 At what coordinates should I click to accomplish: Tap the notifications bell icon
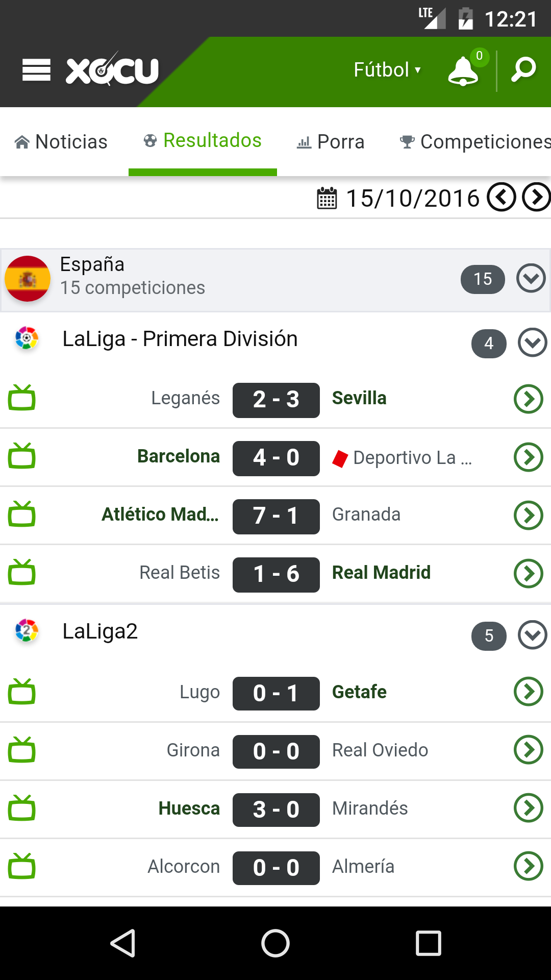(463, 70)
